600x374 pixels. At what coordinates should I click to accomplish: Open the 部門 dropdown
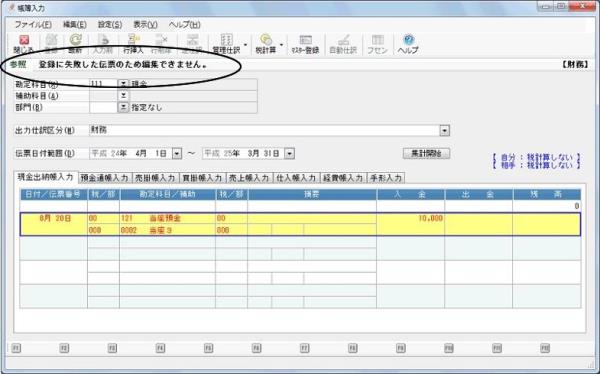123,107
